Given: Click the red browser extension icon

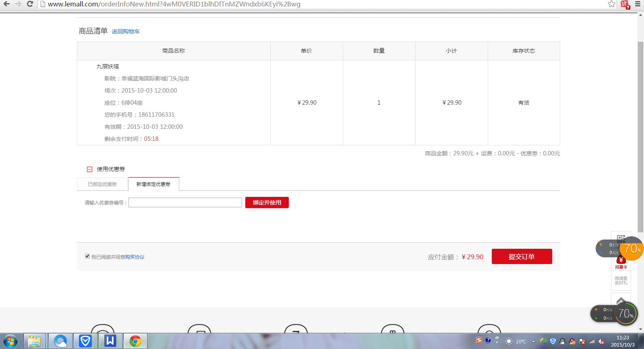Looking at the screenshot, I should tap(625, 4).
